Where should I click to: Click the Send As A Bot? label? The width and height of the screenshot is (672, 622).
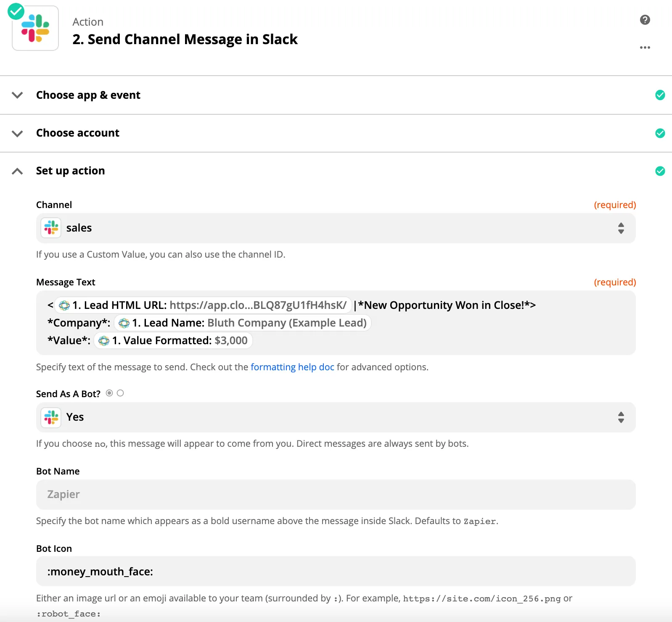(x=68, y=394)
